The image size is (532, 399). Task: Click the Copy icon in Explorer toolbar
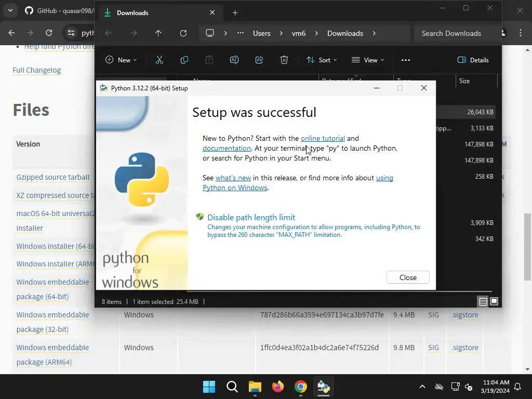184,60
